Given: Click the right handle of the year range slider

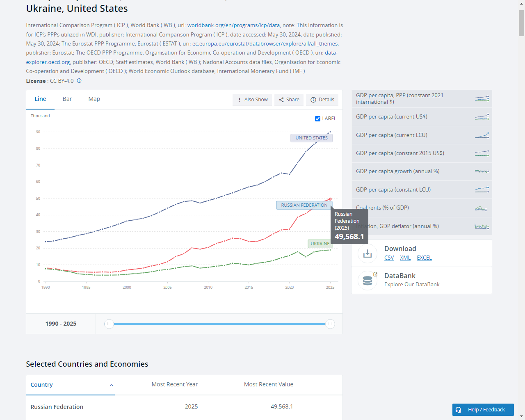Looking at the screenshot, I should pyautogui.click(x=330, y=324).
